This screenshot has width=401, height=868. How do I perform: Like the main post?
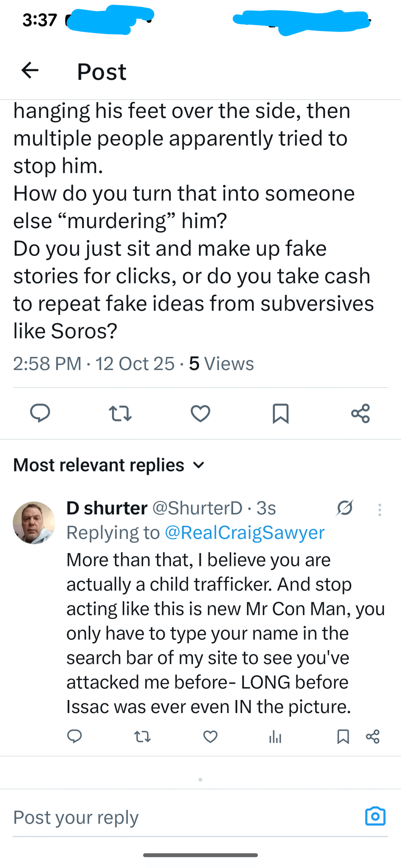(200, 414)
